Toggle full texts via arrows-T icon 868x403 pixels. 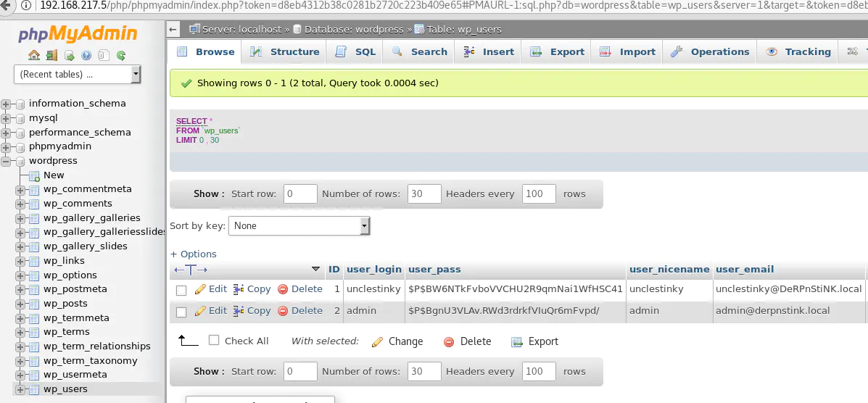point(191,270)
